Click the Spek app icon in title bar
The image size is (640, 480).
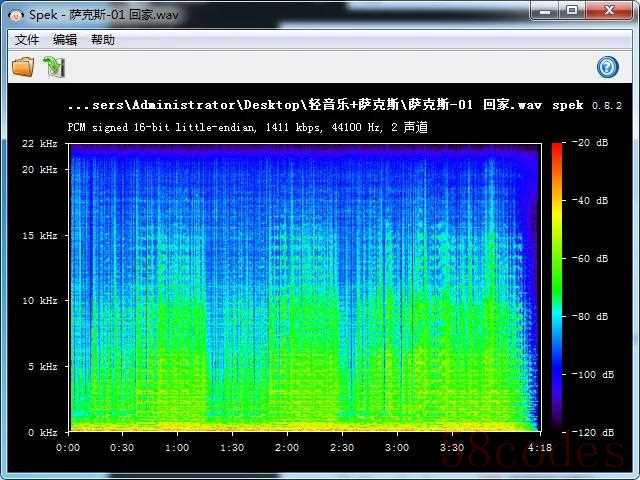click(x=16, y=12)
